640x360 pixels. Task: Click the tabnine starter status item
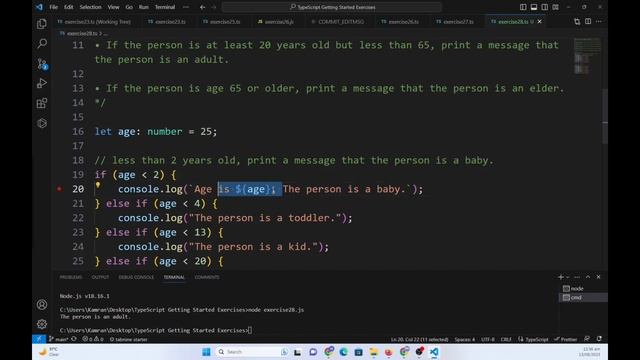click(129, 339)
